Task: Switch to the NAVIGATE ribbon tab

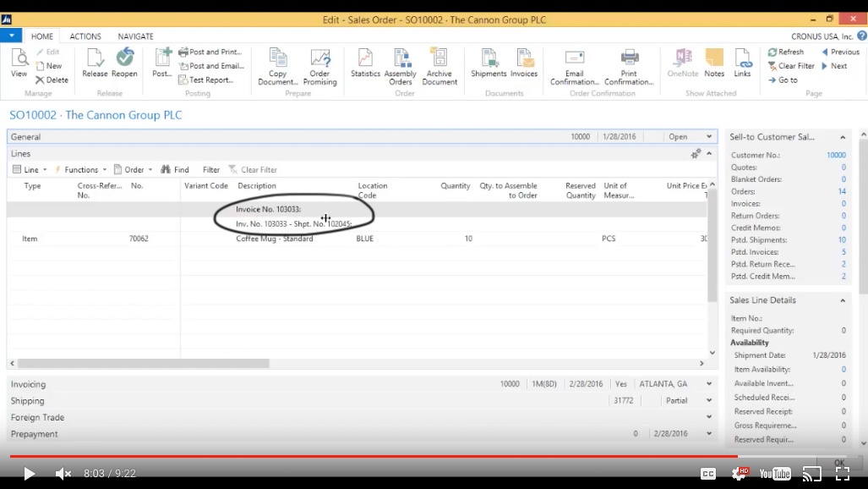Action: (x=135, y=36)
